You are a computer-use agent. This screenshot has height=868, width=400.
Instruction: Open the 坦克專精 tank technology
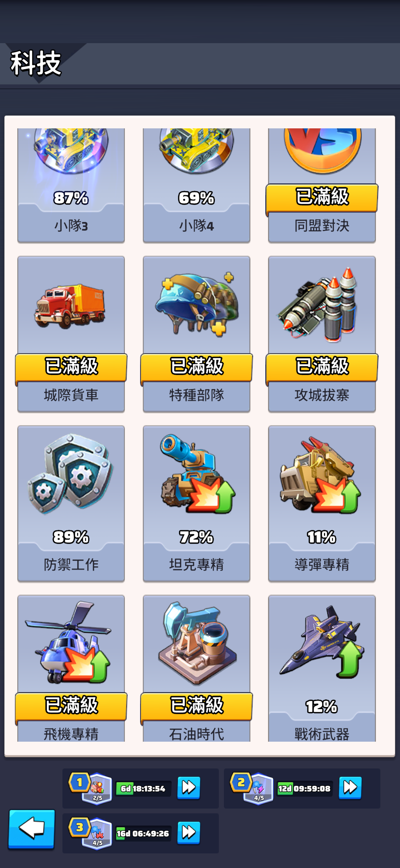[196, 504]
